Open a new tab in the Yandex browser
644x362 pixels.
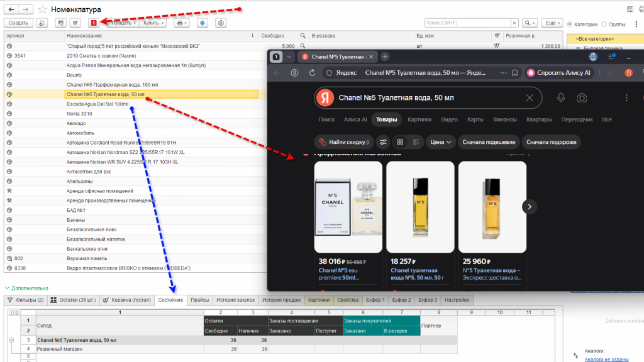tap(385, 57)
